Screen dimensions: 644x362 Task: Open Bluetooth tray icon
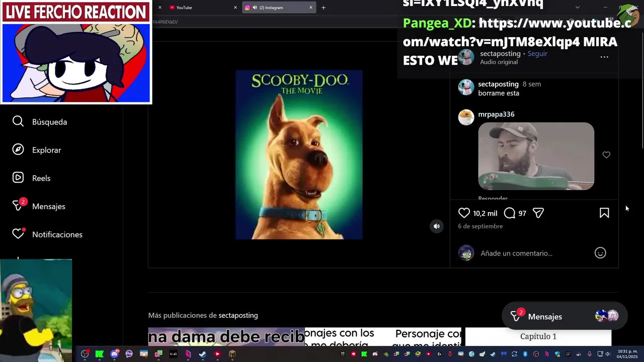[525, 354]
